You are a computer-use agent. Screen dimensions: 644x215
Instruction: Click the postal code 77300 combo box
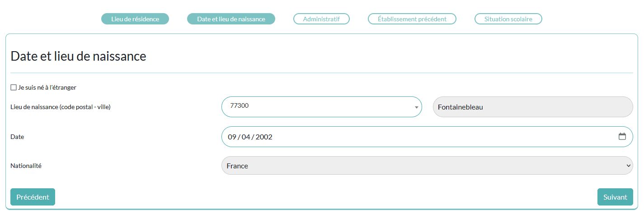point(322,107)
